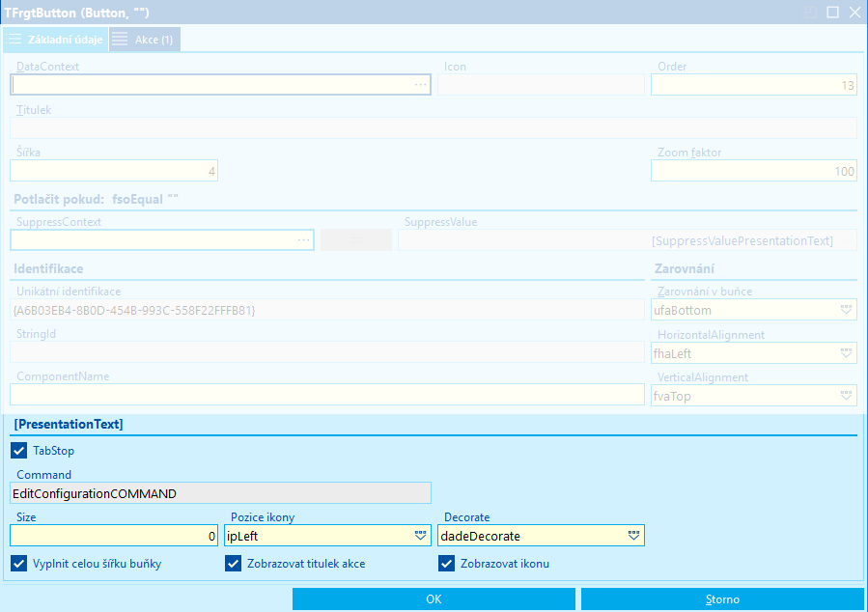The image size is (868, 612).
Task: Click the [PresentationText] section header
Action: point(69,425)
